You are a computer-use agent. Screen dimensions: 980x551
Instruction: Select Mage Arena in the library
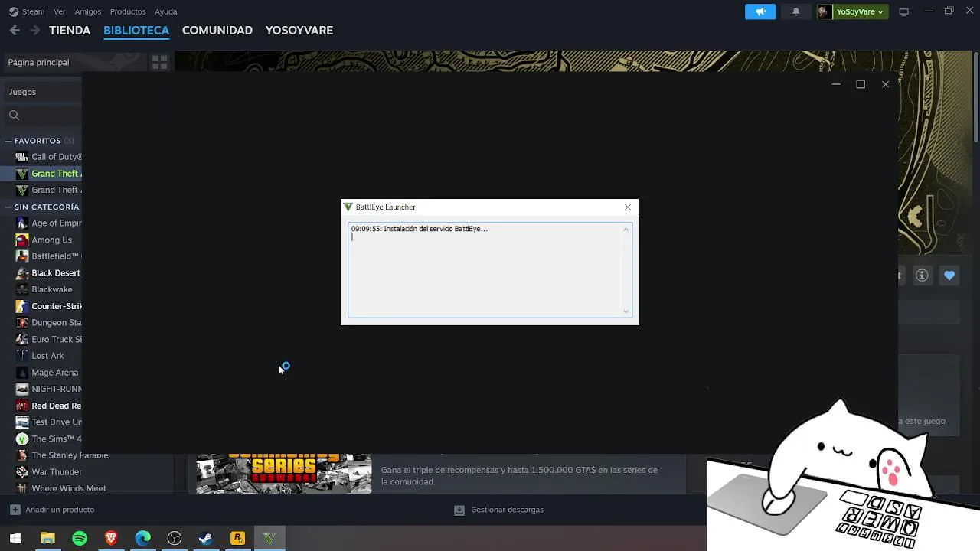(54, 373)
